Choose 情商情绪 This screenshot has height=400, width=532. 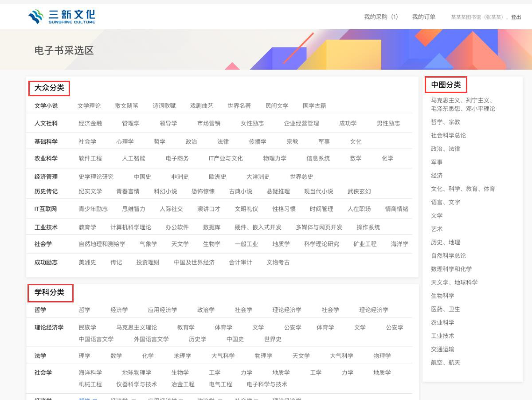tap(397, 209)
